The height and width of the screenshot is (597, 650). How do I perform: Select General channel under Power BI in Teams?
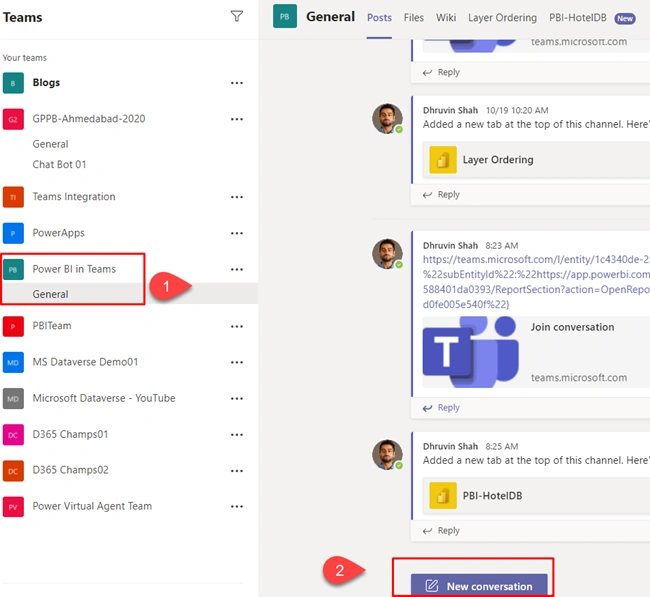pos(51,294)
